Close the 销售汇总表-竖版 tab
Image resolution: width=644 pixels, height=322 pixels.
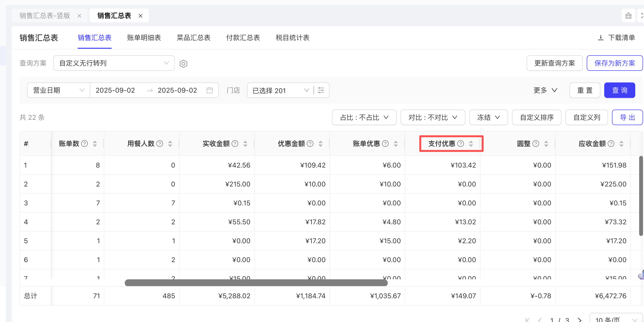[x=79, y=16]
